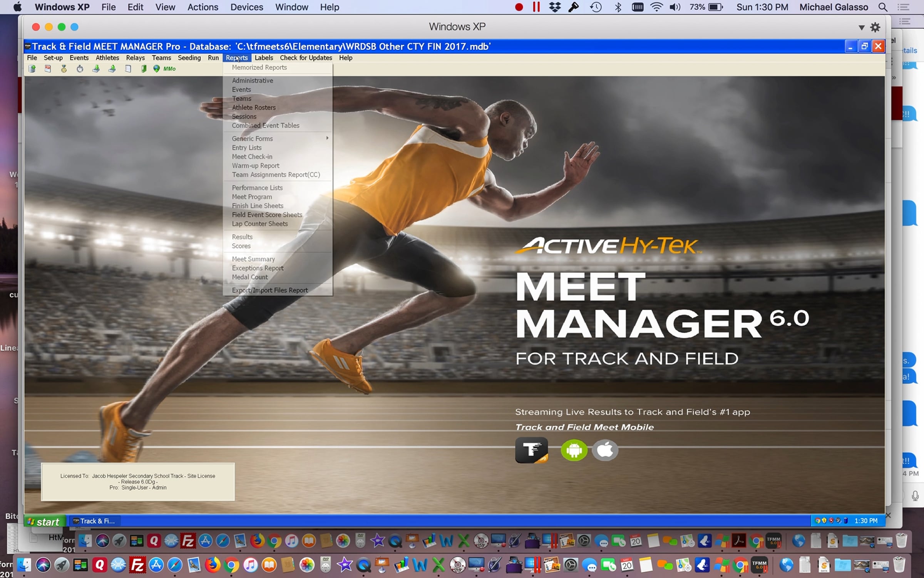
Task: Click the database backup toolbar icon
Action: click(x=32, y=69)
